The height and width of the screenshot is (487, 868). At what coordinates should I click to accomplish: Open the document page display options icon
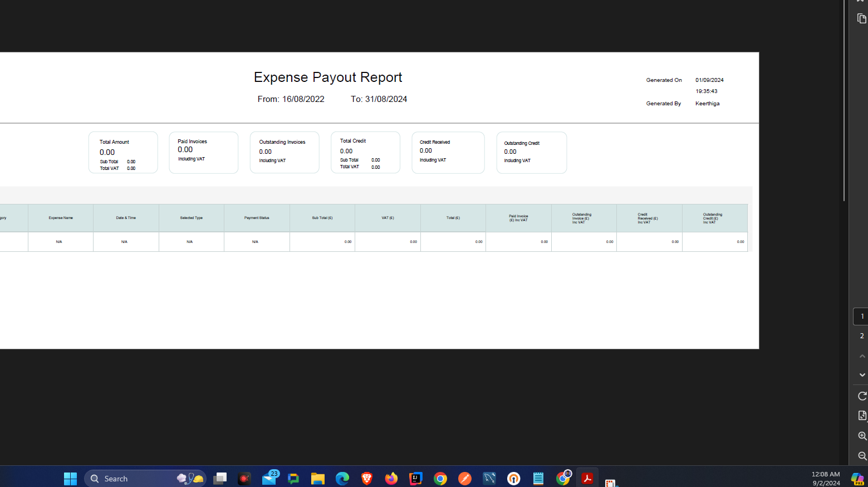862,416
